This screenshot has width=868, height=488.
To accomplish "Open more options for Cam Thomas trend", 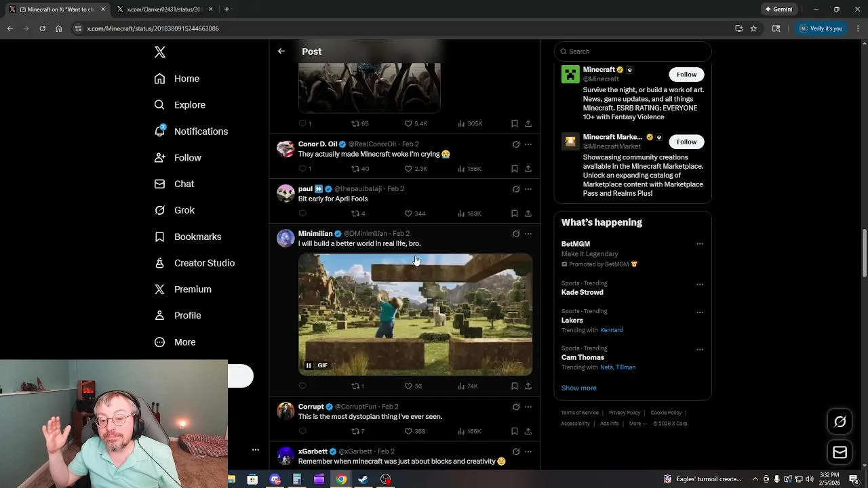I will click(x=700, y=350).
